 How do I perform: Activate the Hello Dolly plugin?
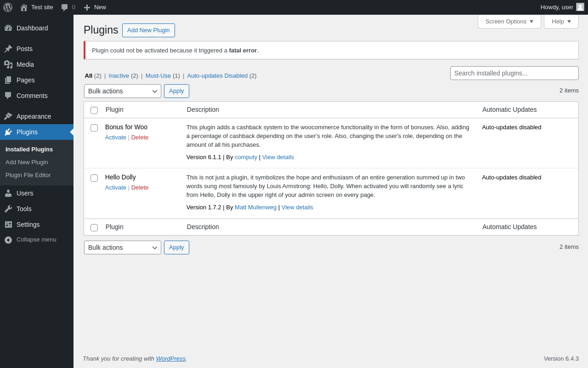(x=116, y=188)
